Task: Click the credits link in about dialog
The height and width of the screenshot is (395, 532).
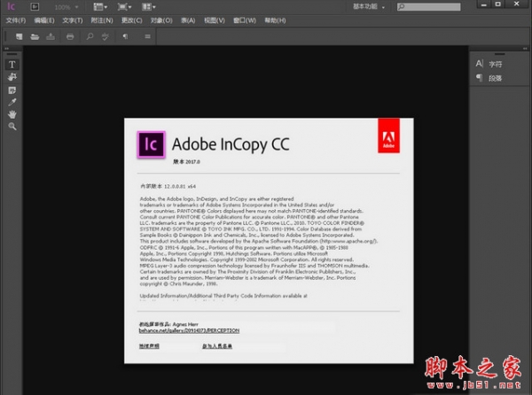Action: point(217,346)
